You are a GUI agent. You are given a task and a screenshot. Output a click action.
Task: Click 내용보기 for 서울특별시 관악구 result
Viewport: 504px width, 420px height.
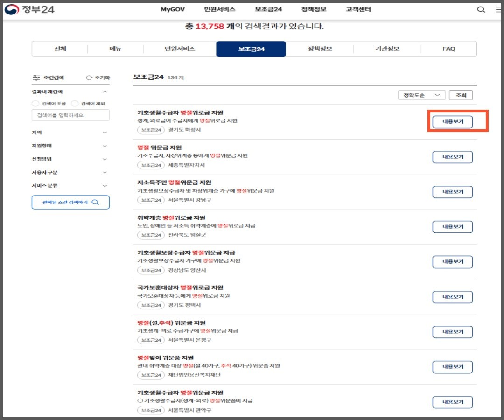click(453, 402)
